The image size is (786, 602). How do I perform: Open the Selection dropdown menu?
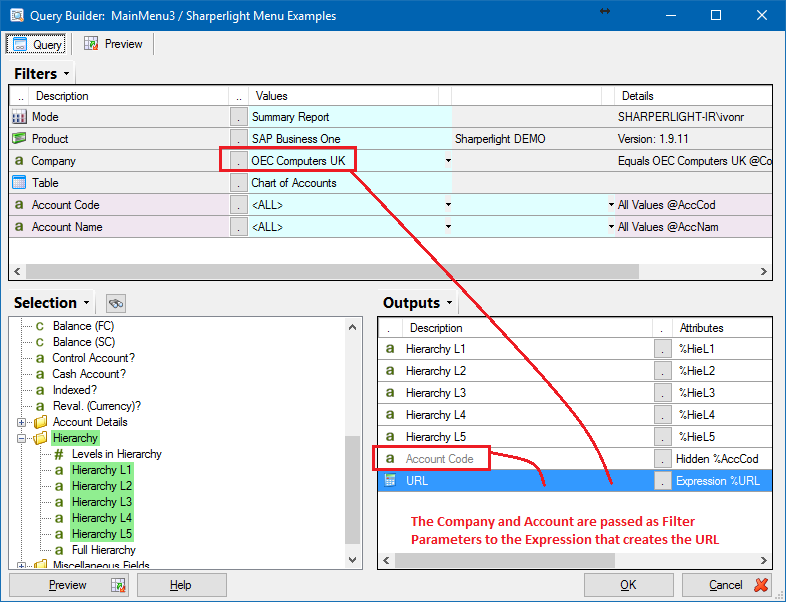[86, 303]
